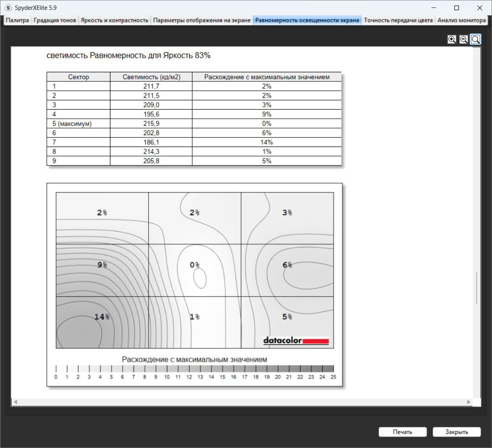492x448 pixels.
Task: Click the 6% label on contour map
Action: pos(287,265)
